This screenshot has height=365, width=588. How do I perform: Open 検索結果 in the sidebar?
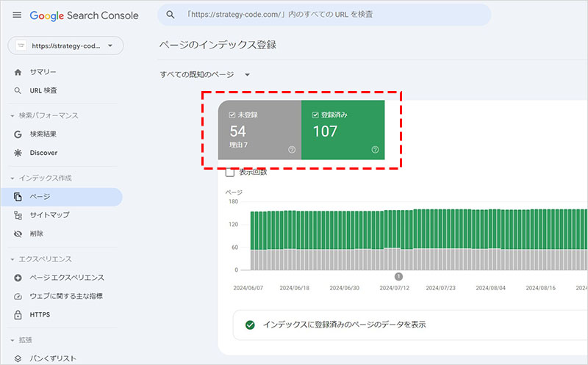(43, 134)
